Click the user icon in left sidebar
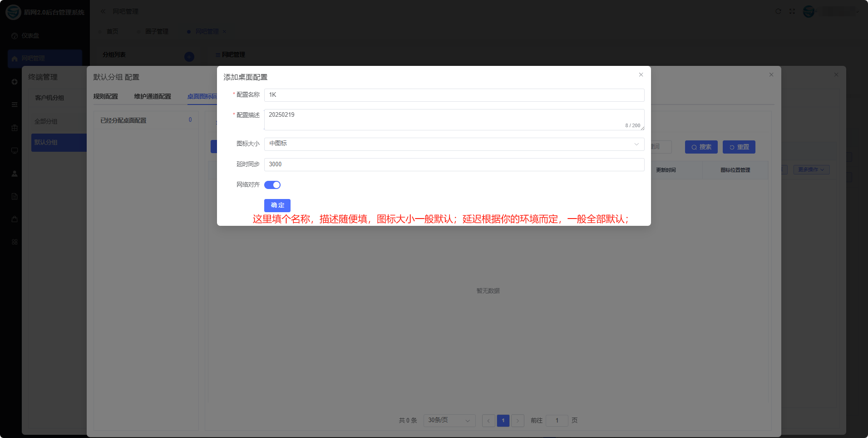868x438 pixels. [x=15, y=174]
